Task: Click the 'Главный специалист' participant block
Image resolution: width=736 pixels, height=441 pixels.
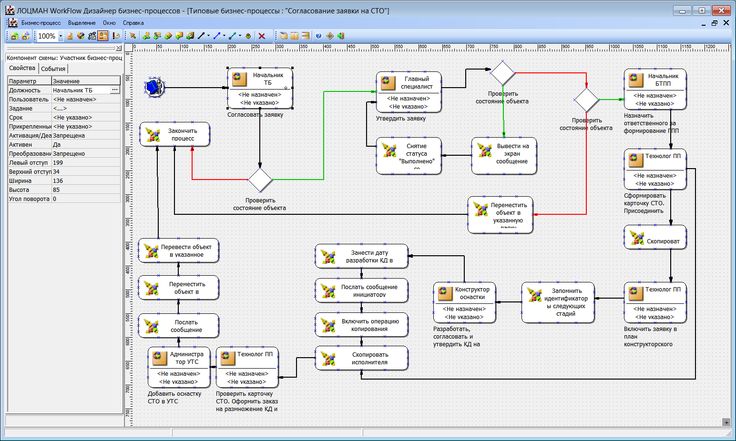Action: [x=409, y=92]
